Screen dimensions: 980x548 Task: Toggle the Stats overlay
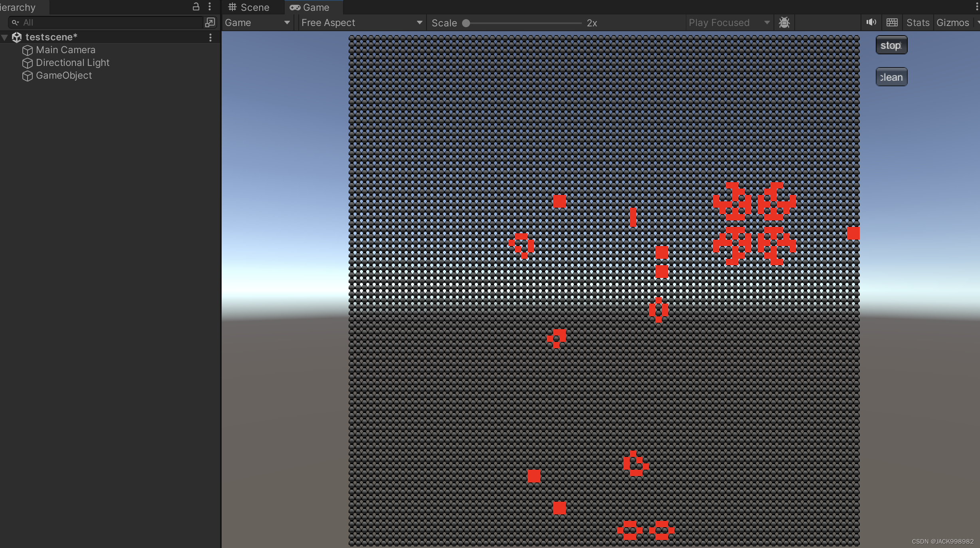click(x=918, y=22)
